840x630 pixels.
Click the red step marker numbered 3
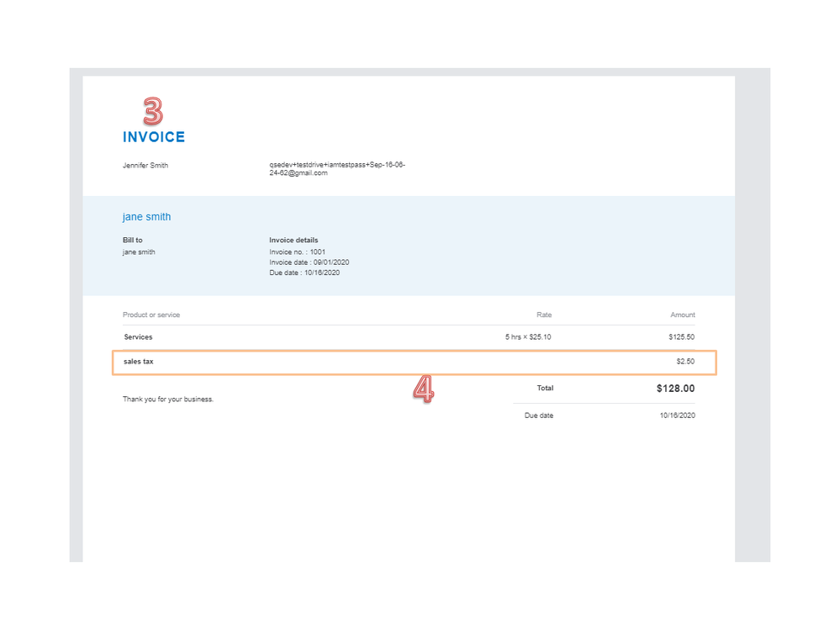tap(154, 110)
